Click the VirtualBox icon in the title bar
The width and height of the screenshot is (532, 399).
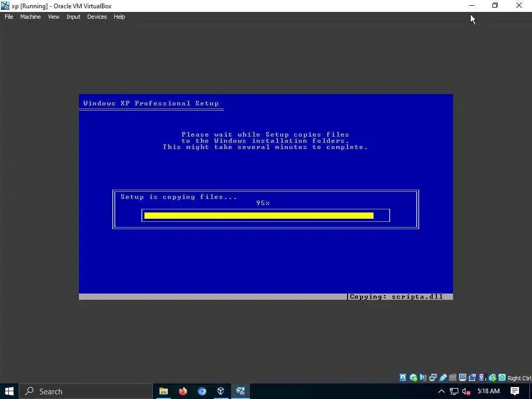pyautogui.click(x=5, y=6)
